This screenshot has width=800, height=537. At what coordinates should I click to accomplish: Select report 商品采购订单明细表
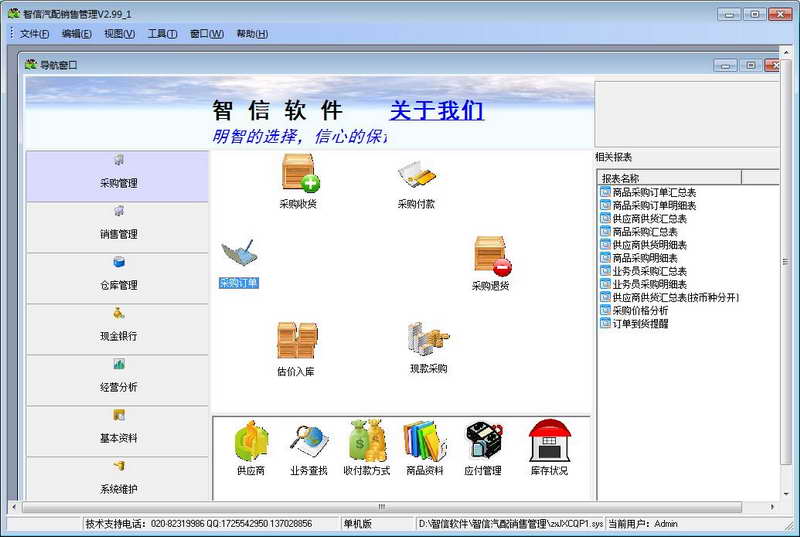(648, 206)
